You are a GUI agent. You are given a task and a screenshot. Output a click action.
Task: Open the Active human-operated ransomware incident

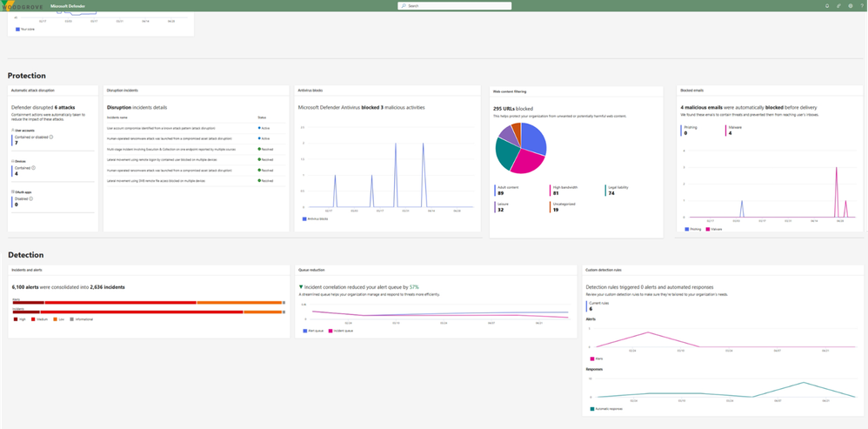point(169,138)
